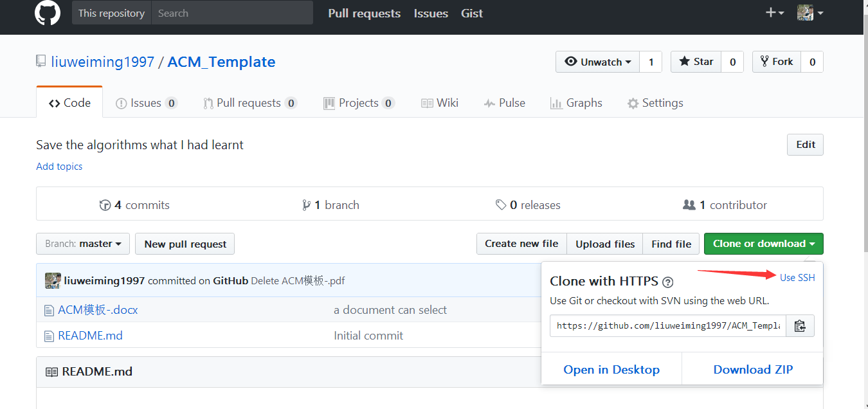The height and width of the screenshot is (409, 868).
Task: Click the committer avatar liuweiming1997
Action: (53, 280)
